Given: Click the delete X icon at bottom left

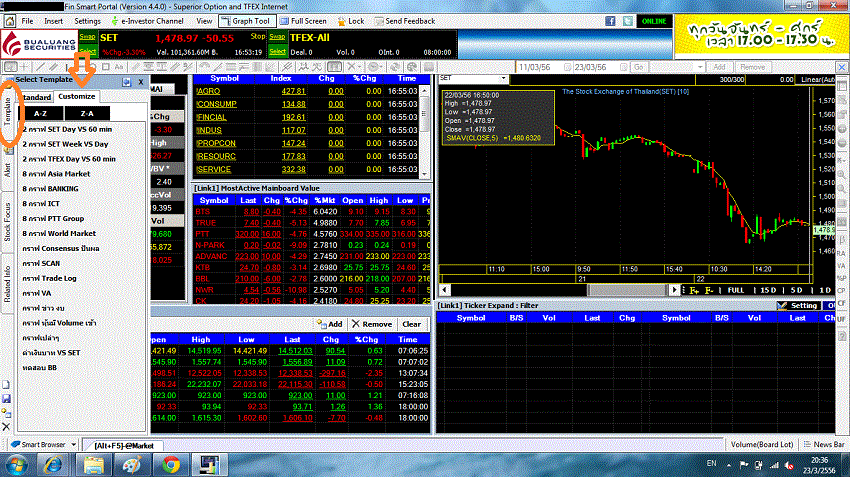Looking at the screenshot, I should coord(7,427).
